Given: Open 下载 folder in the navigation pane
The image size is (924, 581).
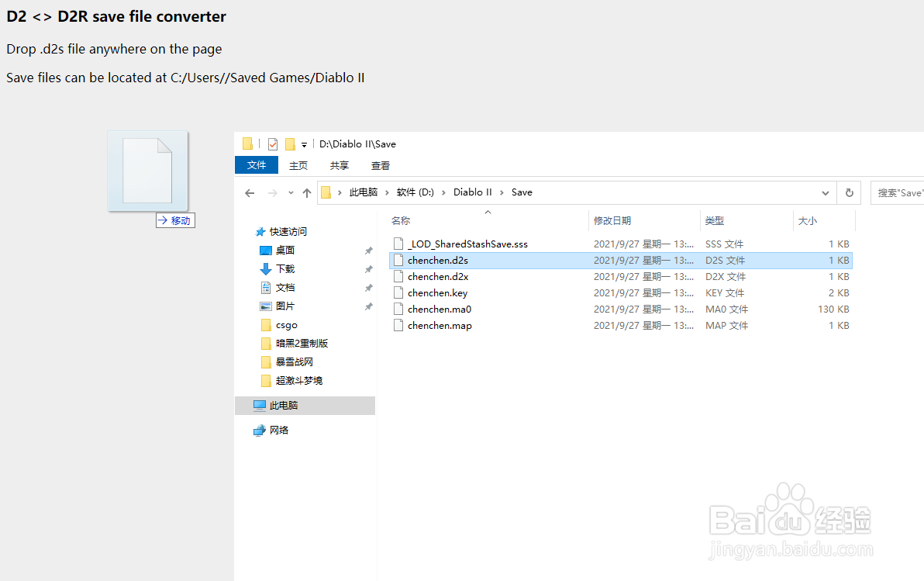Looking at the screenshot, I should [285, 269].
